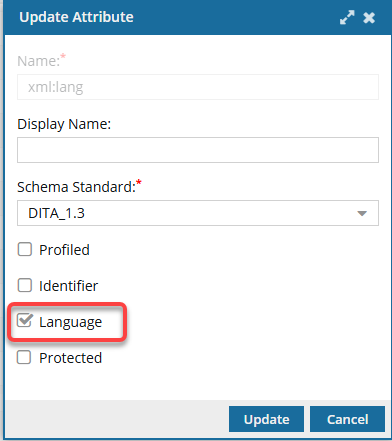Close the Update Attribute dialog with the X icon

[x=369, y=18]
